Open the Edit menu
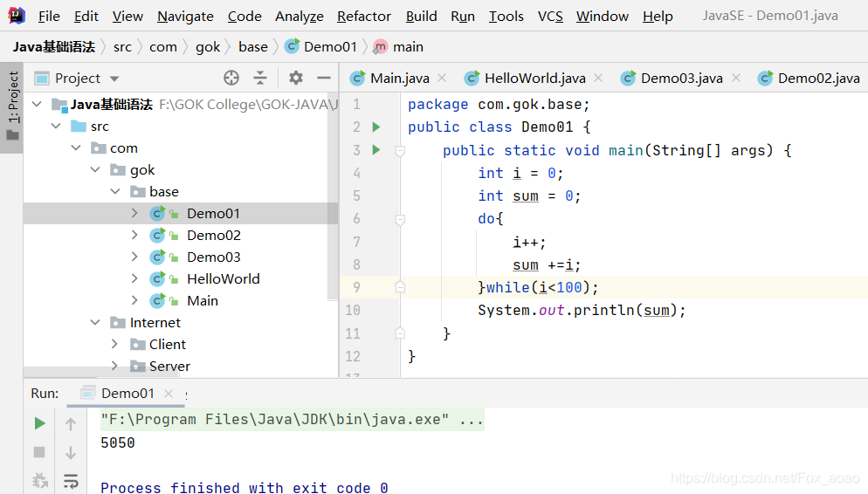Image resolution: width=868 pixels, height=494 pixels. coord(86,17)
